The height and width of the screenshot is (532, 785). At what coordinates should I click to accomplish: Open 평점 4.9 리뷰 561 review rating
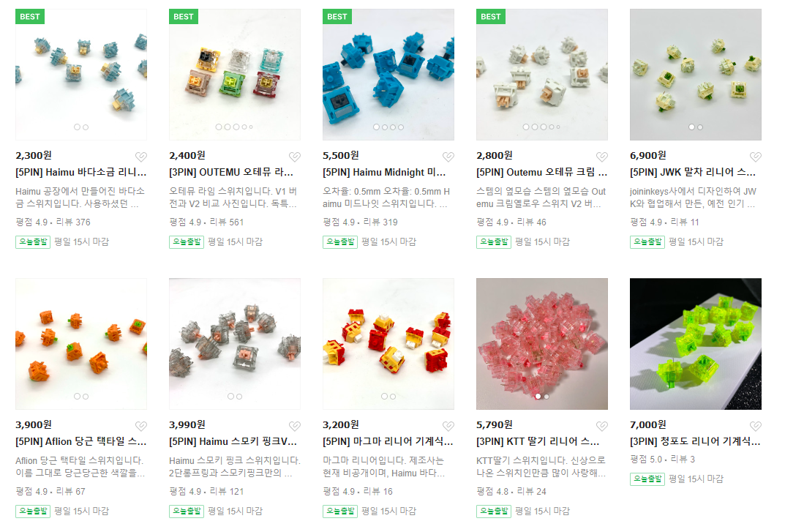[x=206, y=222]
